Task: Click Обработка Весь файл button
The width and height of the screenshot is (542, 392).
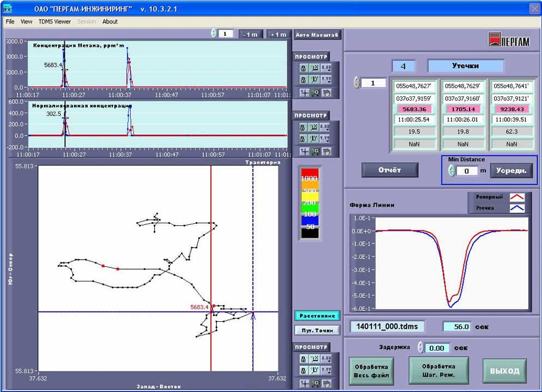Action: [x=372, y=371]
